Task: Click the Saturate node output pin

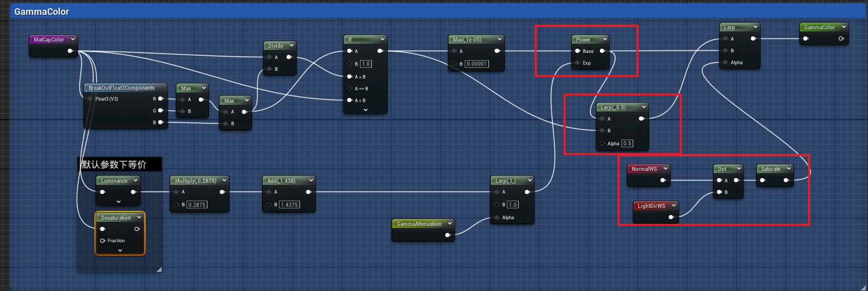Action: (x=786, y=180)
